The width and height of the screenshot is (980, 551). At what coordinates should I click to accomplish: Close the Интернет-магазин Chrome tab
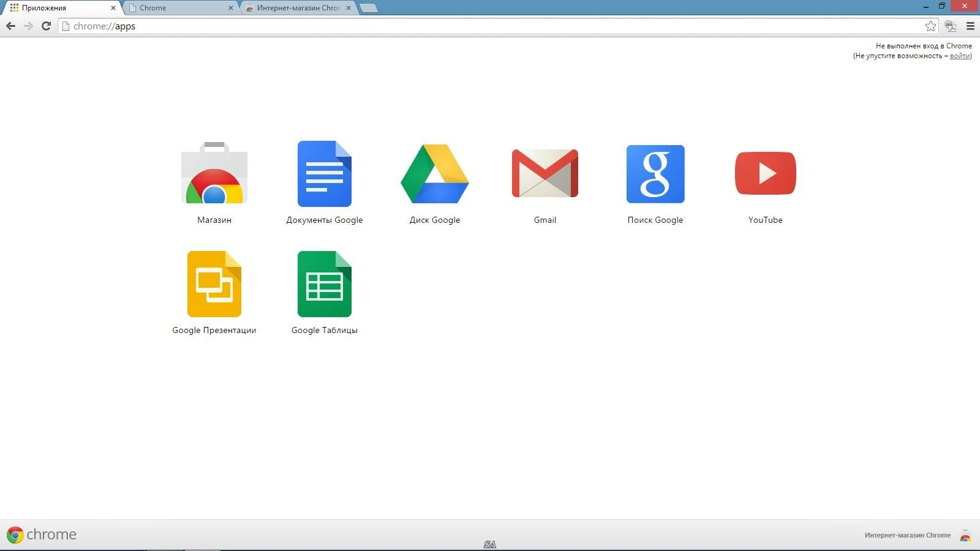click(349, 8)
